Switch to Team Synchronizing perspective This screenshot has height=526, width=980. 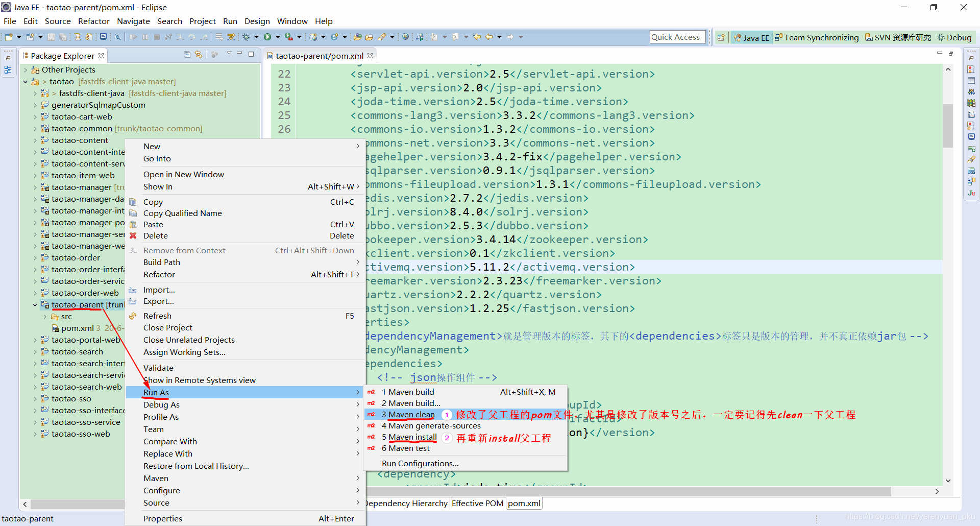pos(816,37)
